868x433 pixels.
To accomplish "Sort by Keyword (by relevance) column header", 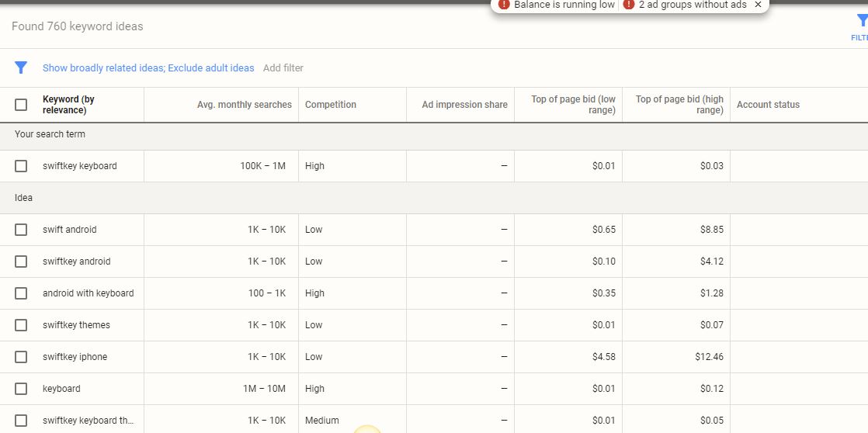I will (x=68, y=105).
